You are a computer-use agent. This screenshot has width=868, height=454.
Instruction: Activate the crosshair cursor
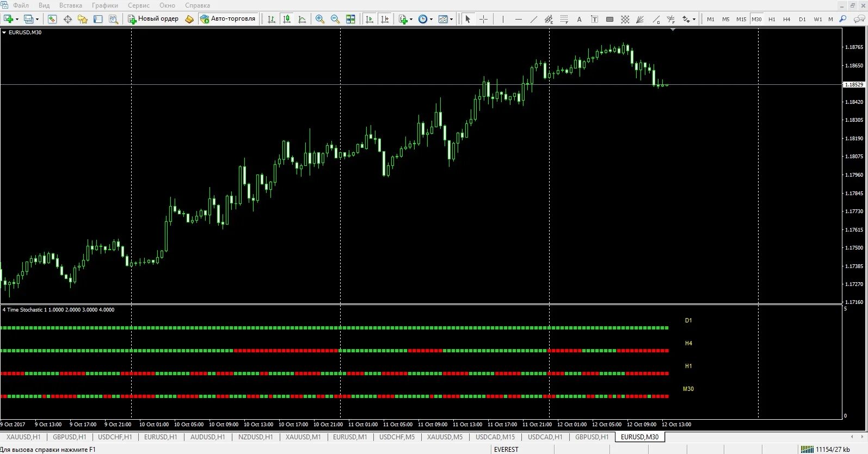coord(483,19)
